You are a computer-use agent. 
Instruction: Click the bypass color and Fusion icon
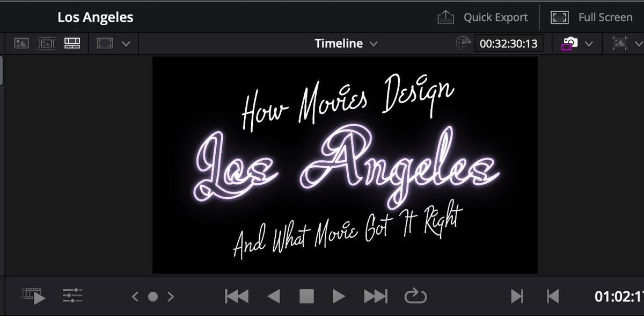[569, 44]
